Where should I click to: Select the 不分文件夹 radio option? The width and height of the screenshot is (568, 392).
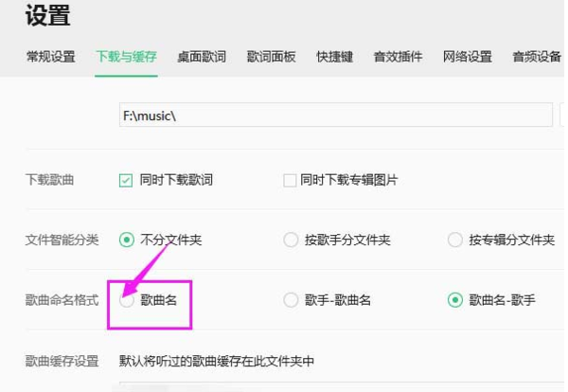[x=126, y=240]
